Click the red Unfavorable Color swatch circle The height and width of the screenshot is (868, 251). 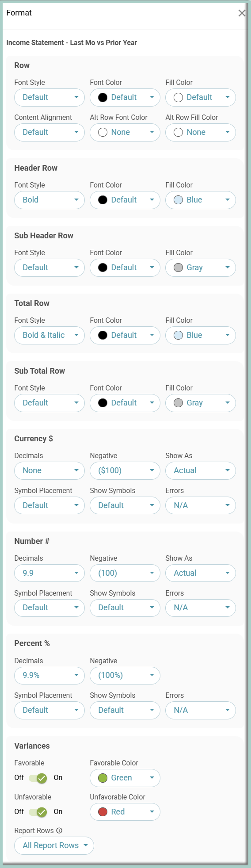click(x=103, y=812)
